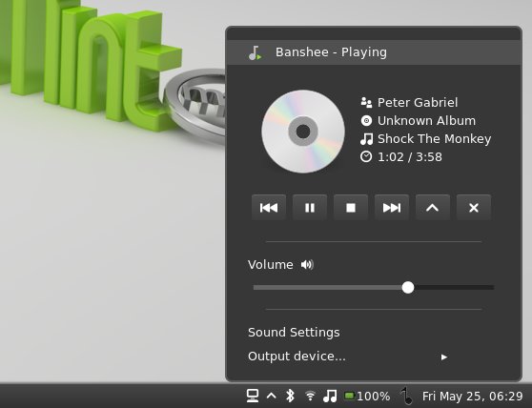Image resolution: width=532 pixels, height=408 pixels.
Task: Stop the current song
Action: click(x=351, y=208)
